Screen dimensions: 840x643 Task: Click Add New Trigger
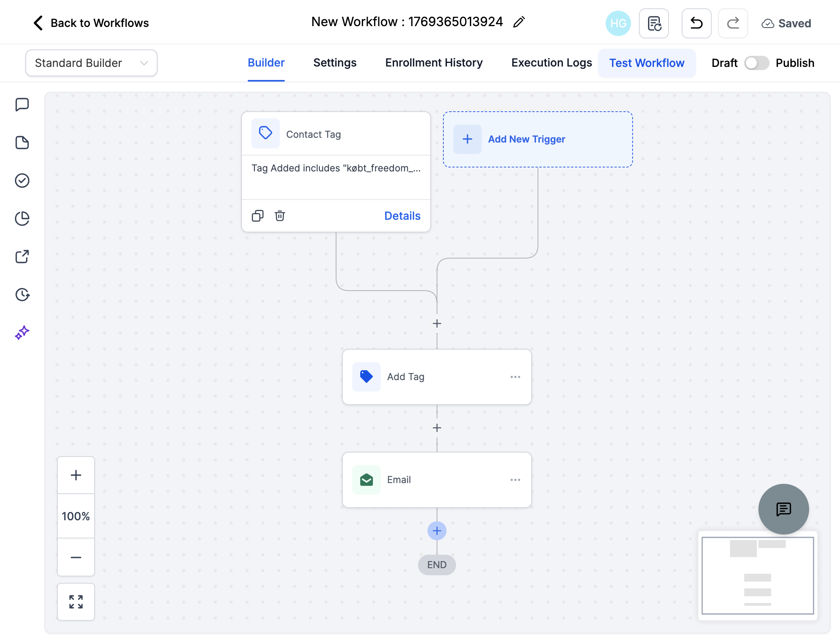538,139
